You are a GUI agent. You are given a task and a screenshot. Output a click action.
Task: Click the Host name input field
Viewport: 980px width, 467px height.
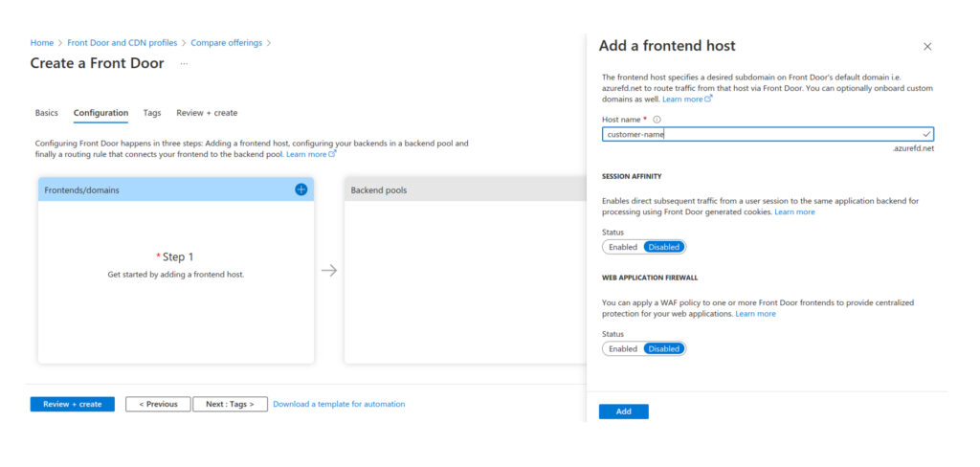[x=768, y=134]
